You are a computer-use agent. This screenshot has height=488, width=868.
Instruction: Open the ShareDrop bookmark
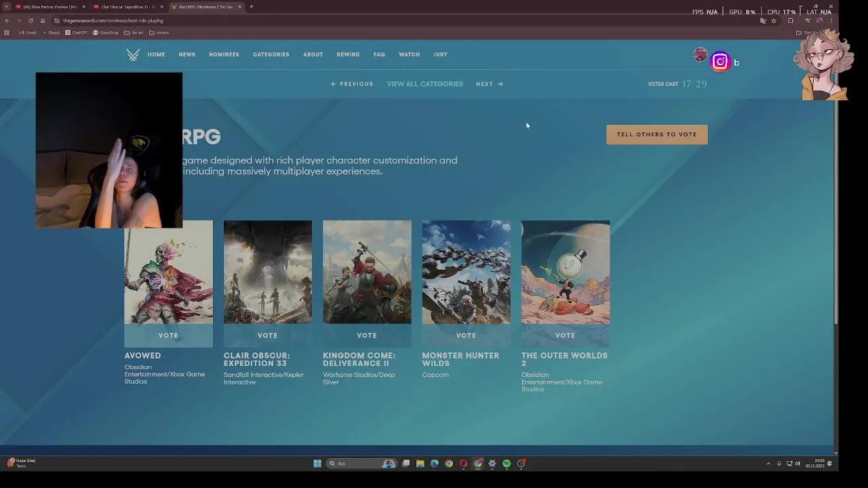click(x=106, y=33)
